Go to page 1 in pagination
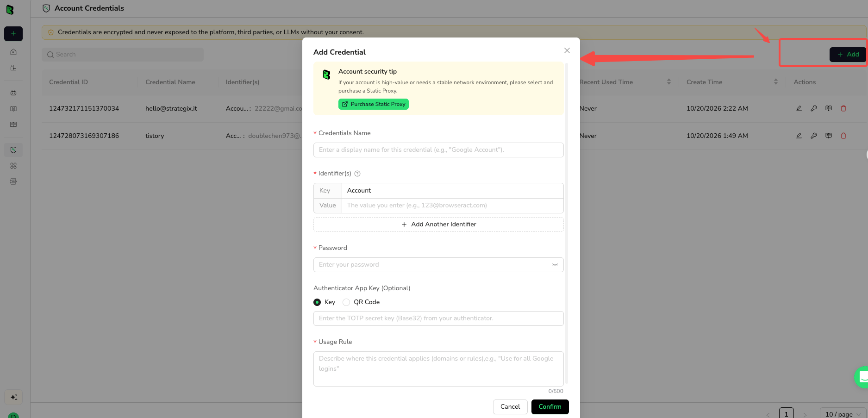The image size is (868, 418). 786,413
